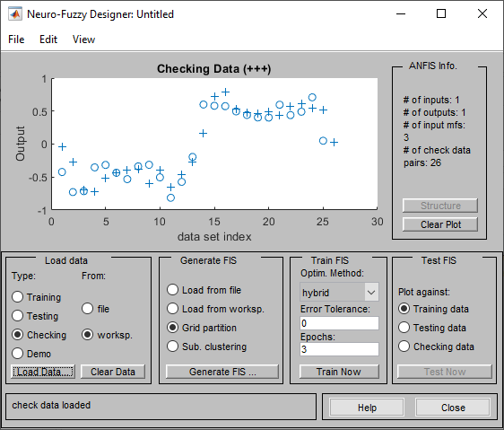Screen dimensions: 504x430
Task: Close the window with the X icon
Action: click(482, 13)
